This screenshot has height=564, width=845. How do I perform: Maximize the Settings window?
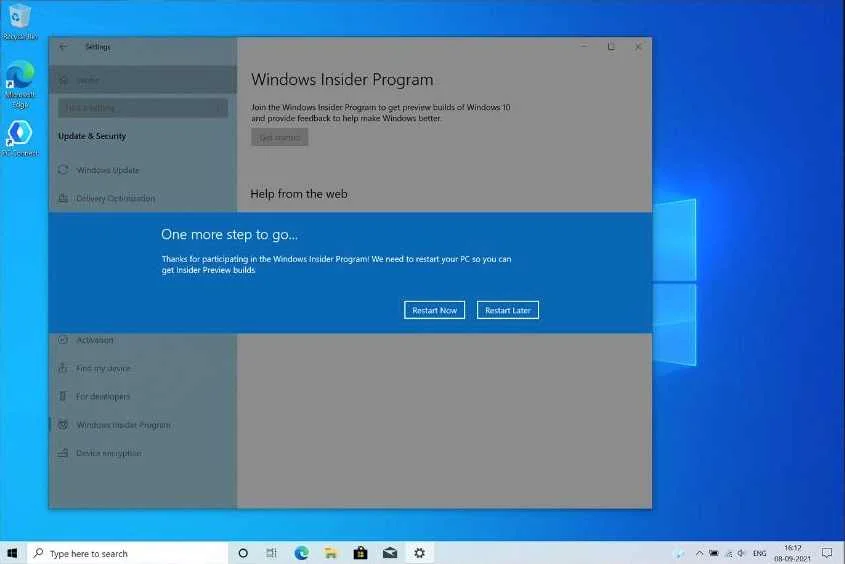(611, 47)
